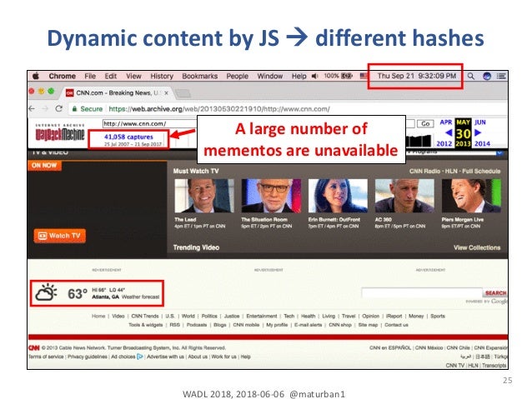The height and width of the screenshot is (399, 532).
Task: Open the Window menu
Action: click(269, 76)
